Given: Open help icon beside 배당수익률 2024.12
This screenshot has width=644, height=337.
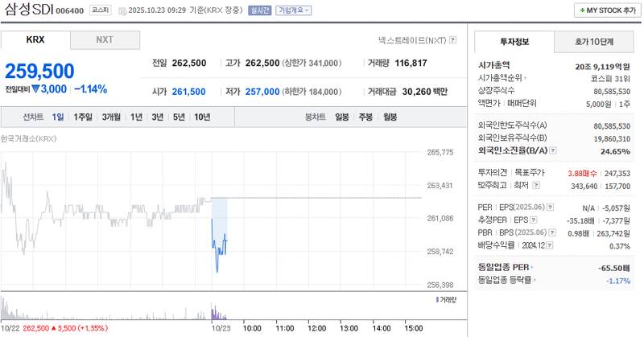Looking at the screenshot, I should click(x=550, y=245).
